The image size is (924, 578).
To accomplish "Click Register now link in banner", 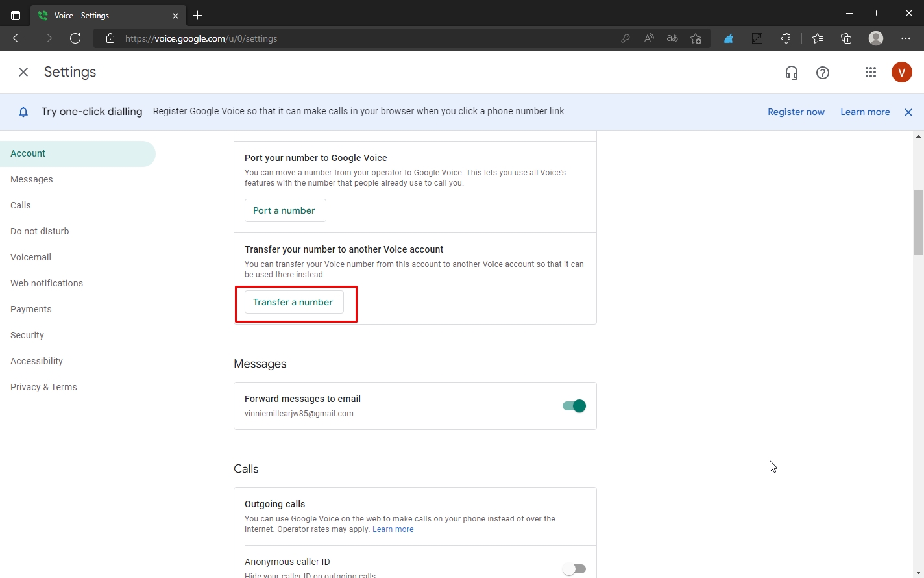I will point(796,112).
